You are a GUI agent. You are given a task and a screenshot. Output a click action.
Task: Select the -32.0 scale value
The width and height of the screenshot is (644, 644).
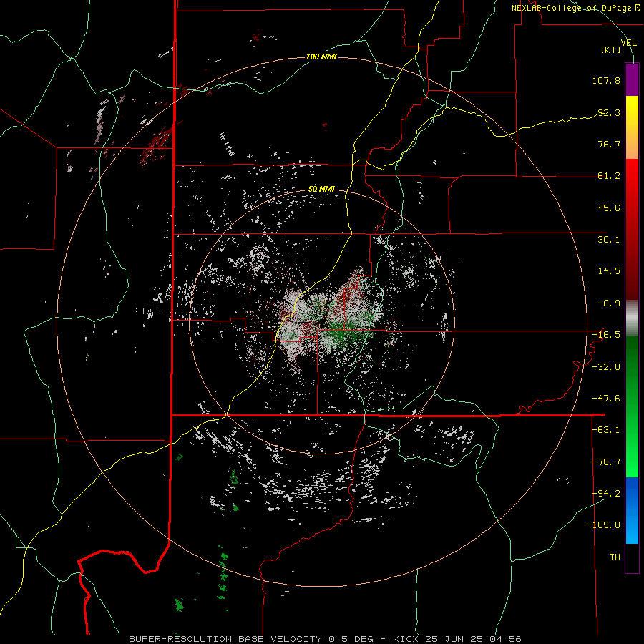(606, 367)
